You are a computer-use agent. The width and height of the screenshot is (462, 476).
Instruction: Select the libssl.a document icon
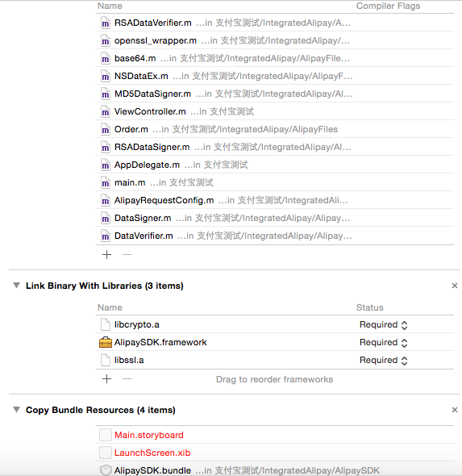106,360
